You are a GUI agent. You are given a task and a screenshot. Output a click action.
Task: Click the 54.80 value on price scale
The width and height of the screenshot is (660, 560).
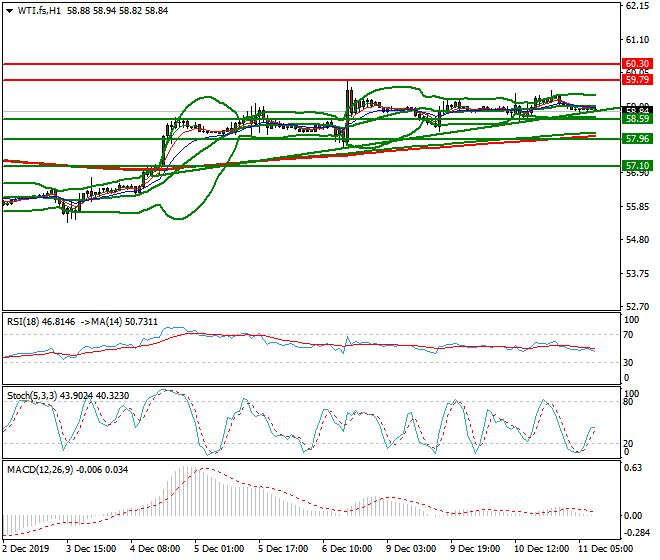click(637, 240)
